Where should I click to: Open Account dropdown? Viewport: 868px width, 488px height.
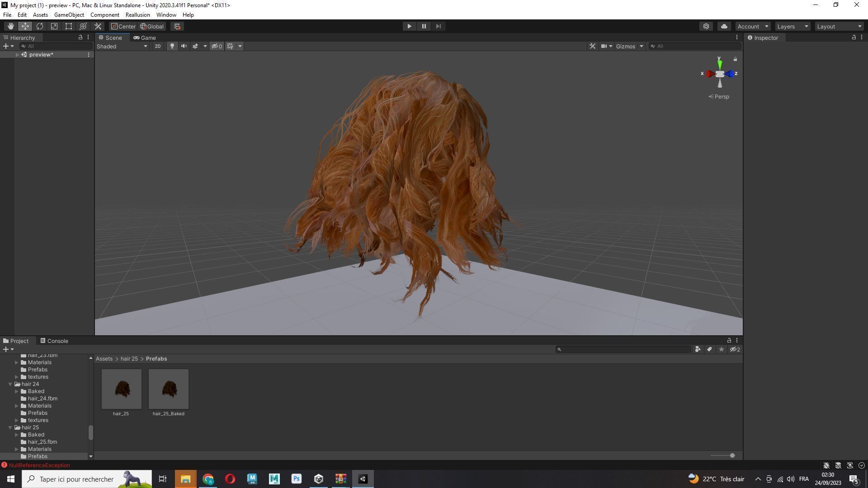(753, 26)
